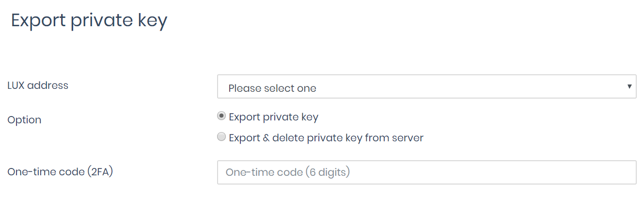The height and width of the screenshot is (202, 644).
Task: Focus the One-time code input field
Action: 426,172
